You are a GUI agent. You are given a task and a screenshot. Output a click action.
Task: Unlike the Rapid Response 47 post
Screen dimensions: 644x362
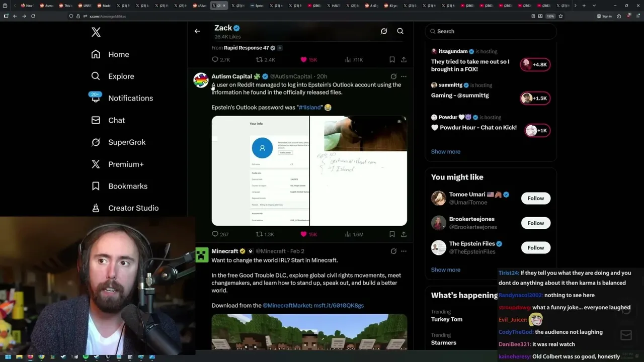point(309,59)
